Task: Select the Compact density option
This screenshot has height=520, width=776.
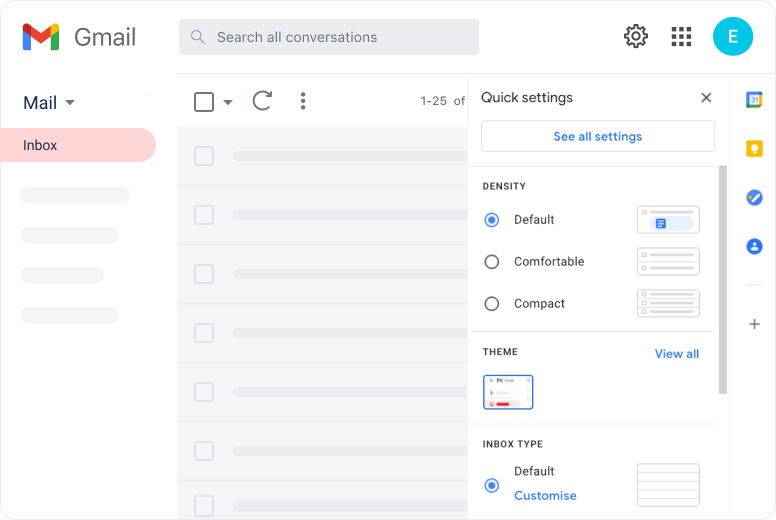Action: (x=492, y=304)
